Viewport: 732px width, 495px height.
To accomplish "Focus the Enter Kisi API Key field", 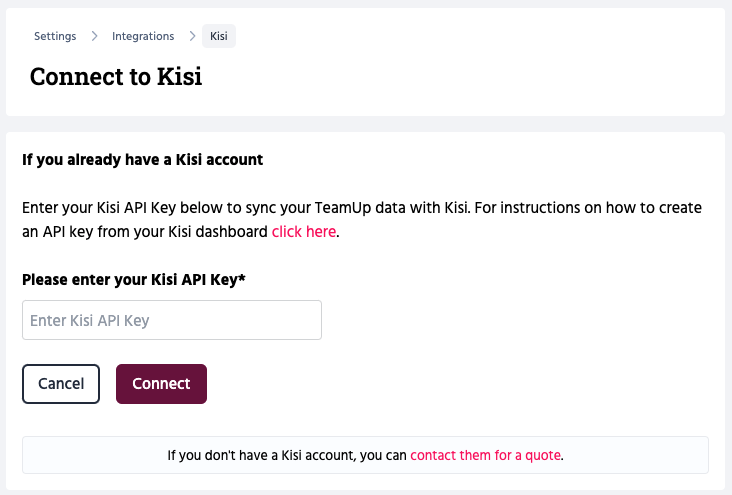I will tap(172, 320).
